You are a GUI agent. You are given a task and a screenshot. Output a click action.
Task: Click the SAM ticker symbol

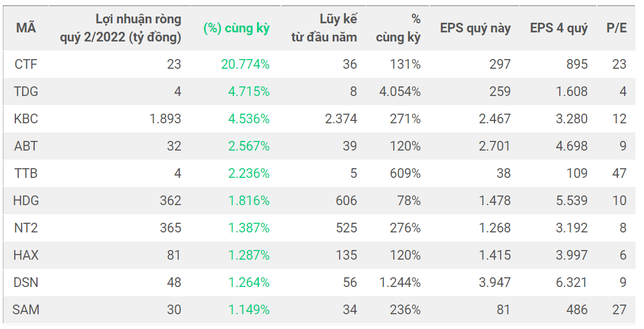pyautogui.click(x=26, y=310)
